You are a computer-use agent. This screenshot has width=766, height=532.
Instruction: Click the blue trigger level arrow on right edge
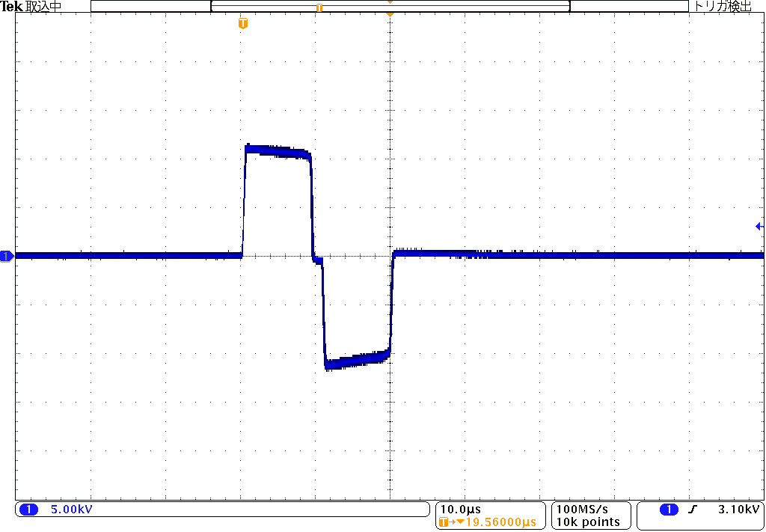759,226
